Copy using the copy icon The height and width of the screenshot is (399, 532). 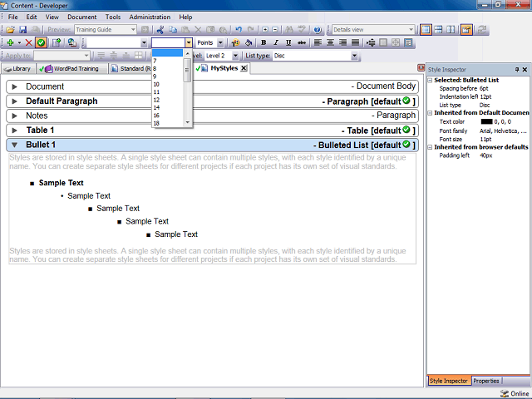[x=173, y=30]
